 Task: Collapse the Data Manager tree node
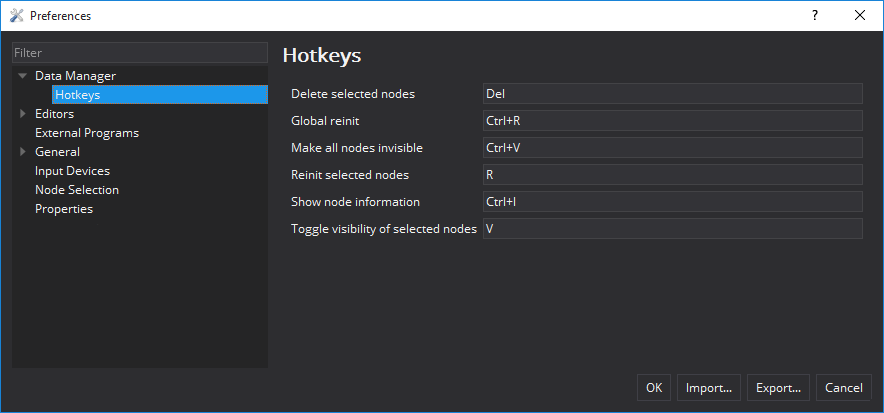pos(23,76)
